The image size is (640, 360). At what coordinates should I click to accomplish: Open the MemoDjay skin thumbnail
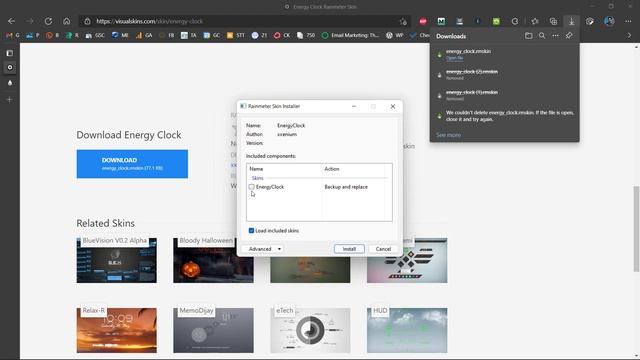click(213, 330)
